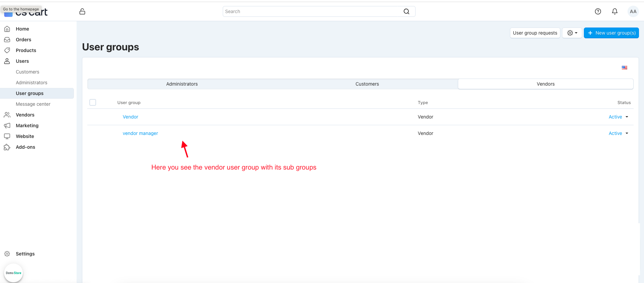Open the vendor manager group link
Screen dimensions: 644x283
pyautogui.click(x=140, y=133)
